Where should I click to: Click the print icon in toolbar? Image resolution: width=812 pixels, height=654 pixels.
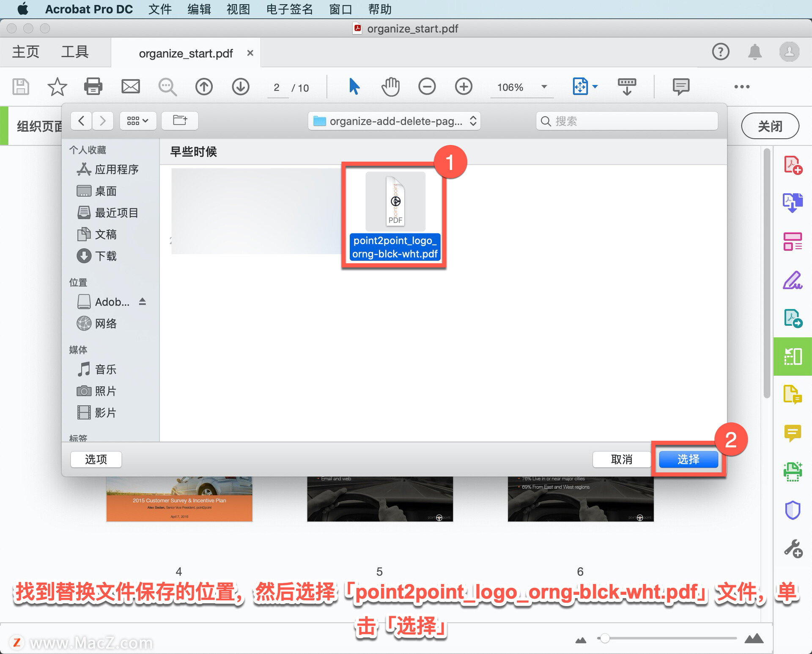[x=93, y=87]
